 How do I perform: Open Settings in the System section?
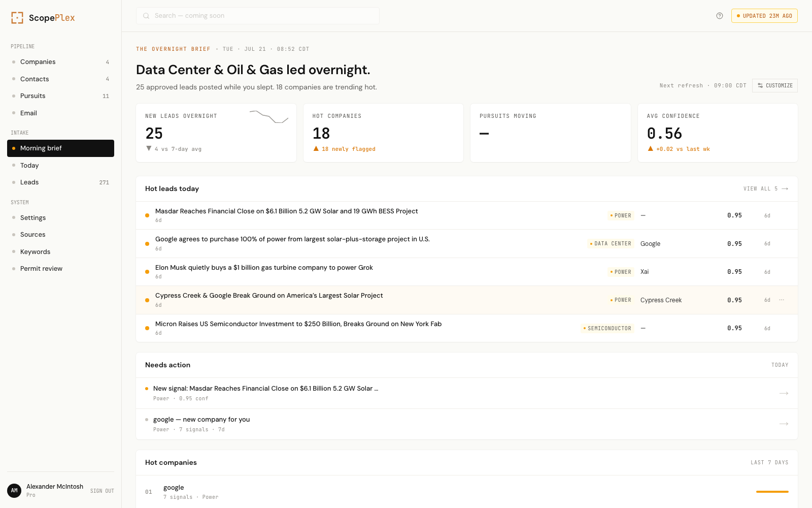[60, 217]
